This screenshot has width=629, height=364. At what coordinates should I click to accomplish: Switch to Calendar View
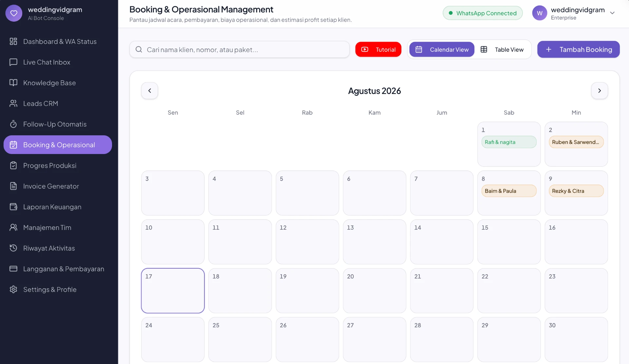coord(442,49)
